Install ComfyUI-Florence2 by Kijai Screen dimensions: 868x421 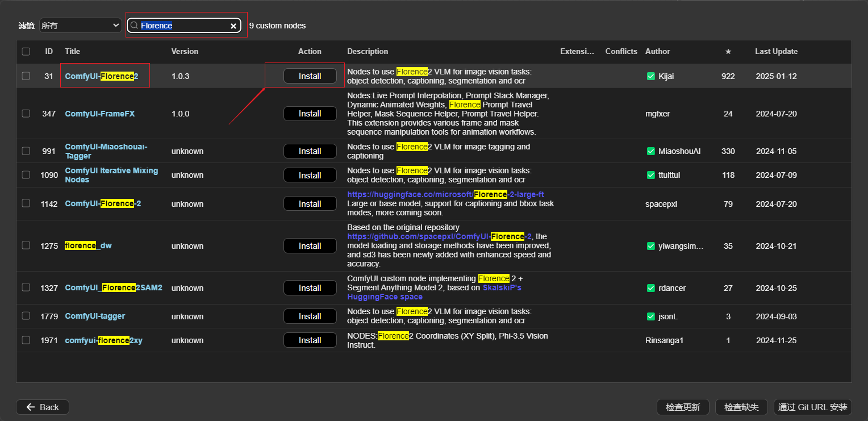click(x=310, y=76)
